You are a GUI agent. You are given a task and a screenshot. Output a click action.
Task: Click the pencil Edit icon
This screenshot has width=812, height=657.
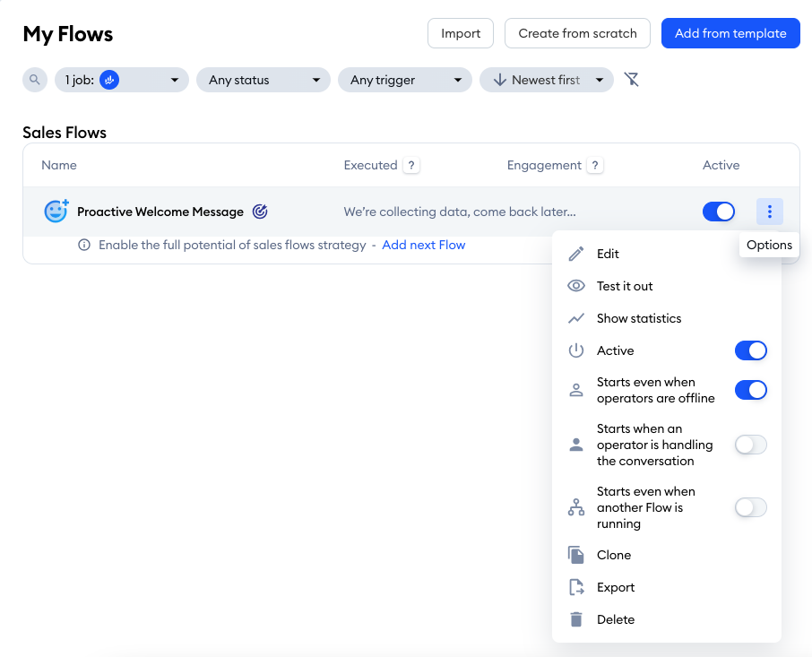pyautogui.click(x=576, y=254)
